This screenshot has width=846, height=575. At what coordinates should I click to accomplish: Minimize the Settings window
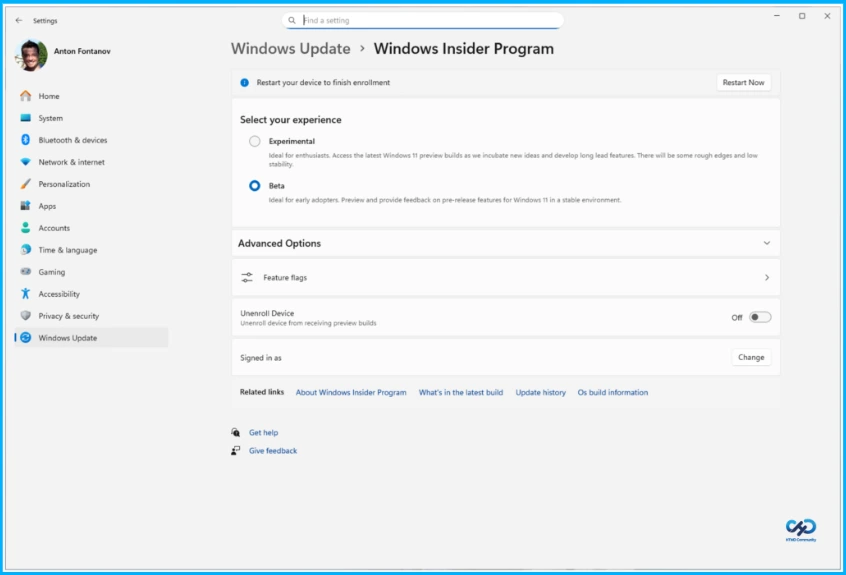click(x=777, y=16)
